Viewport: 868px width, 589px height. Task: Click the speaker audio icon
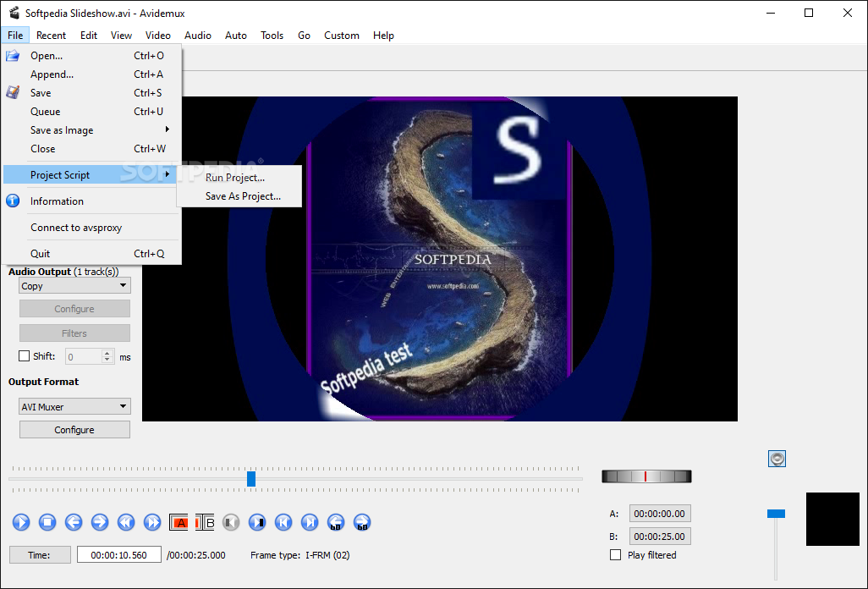(x=777, y=459)
